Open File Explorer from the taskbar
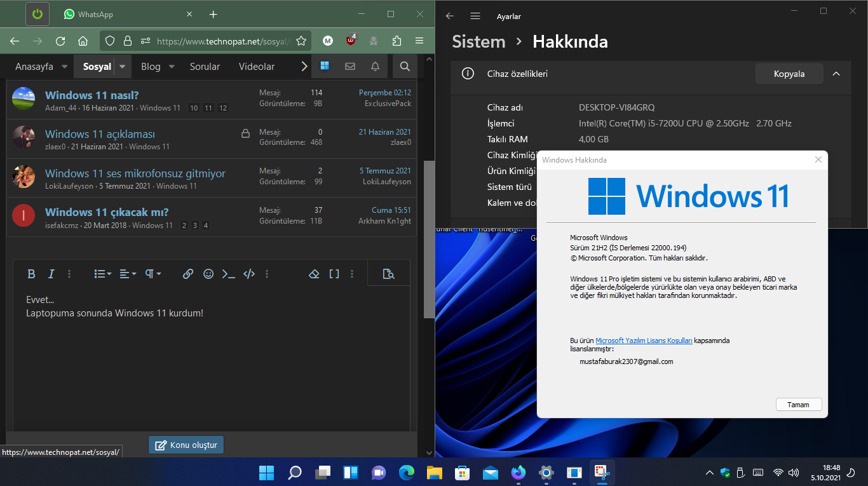868x486 pixels. tap(435, 472)
